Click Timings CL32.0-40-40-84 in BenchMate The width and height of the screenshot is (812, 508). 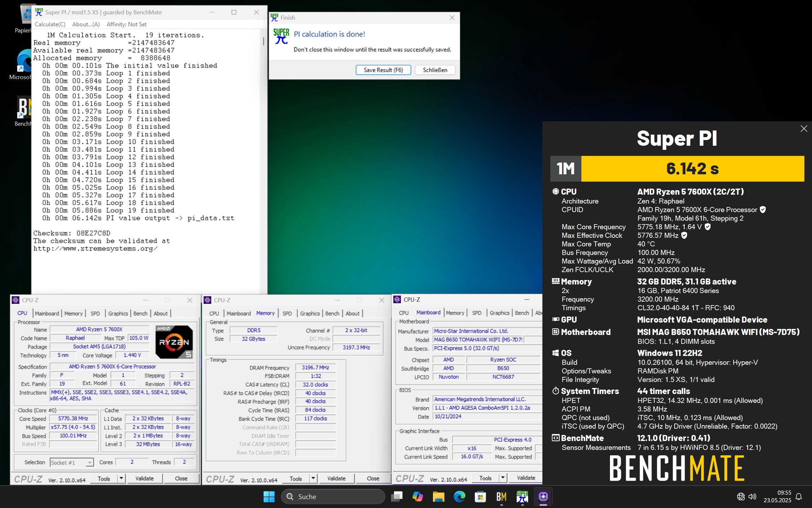(x=686, y=308)
